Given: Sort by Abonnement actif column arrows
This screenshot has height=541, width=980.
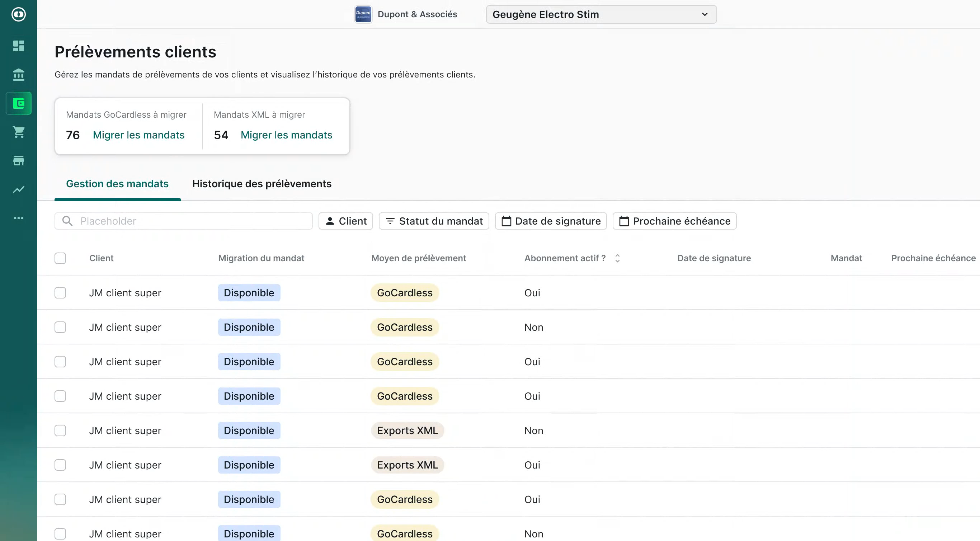Looking at the screenshot, I should click(x=617, y=258).
